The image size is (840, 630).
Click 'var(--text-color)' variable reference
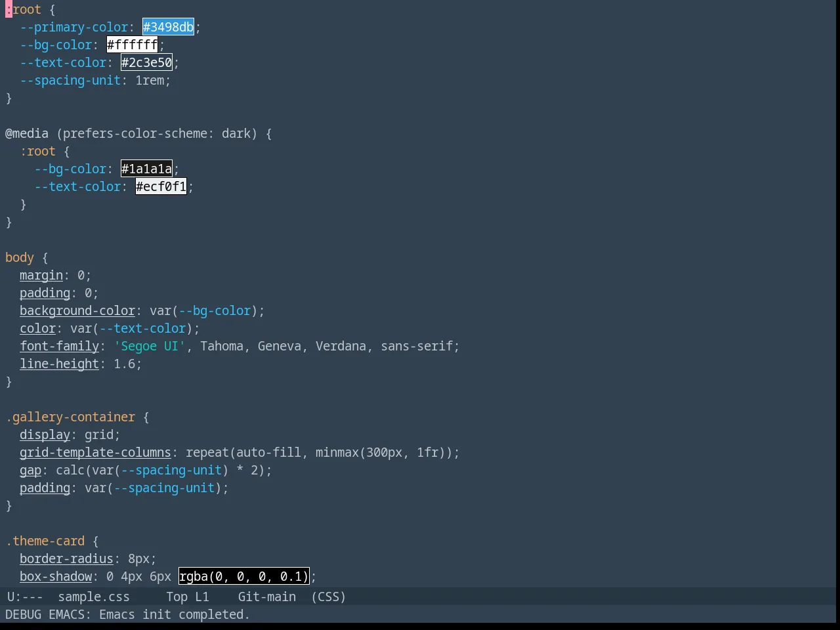132,328
